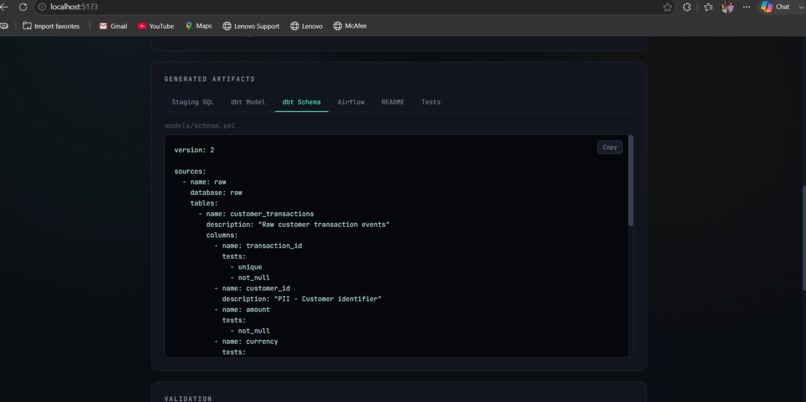Click the code block scrollbar thumb
The width and height of the screenshot is (806, 402).
coord(631,180)
